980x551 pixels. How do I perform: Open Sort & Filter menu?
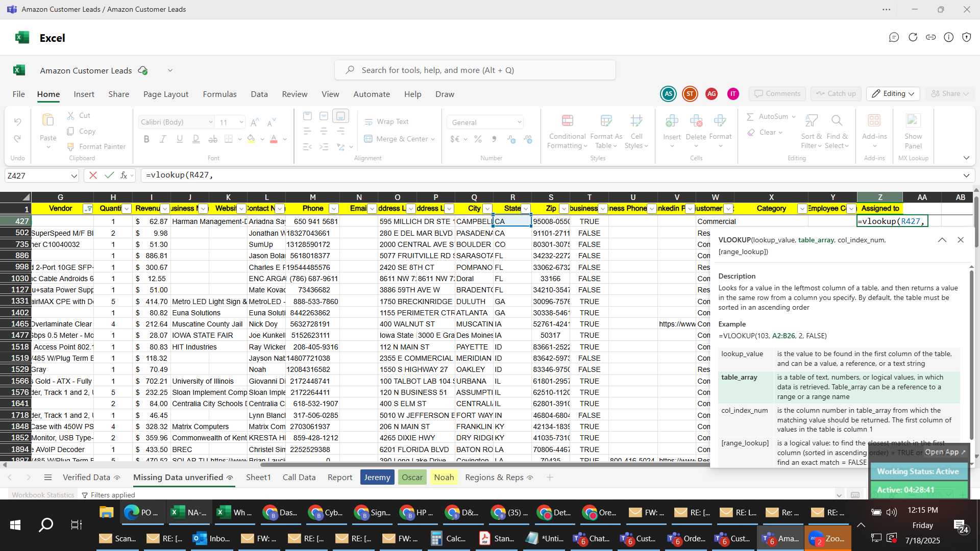click(x=811, y=132)
